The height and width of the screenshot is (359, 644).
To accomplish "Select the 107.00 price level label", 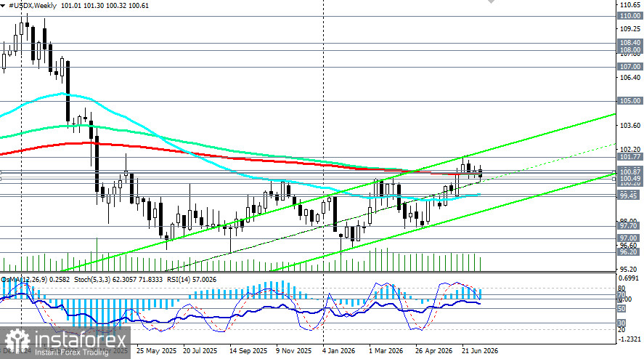I will coord(629,67).
